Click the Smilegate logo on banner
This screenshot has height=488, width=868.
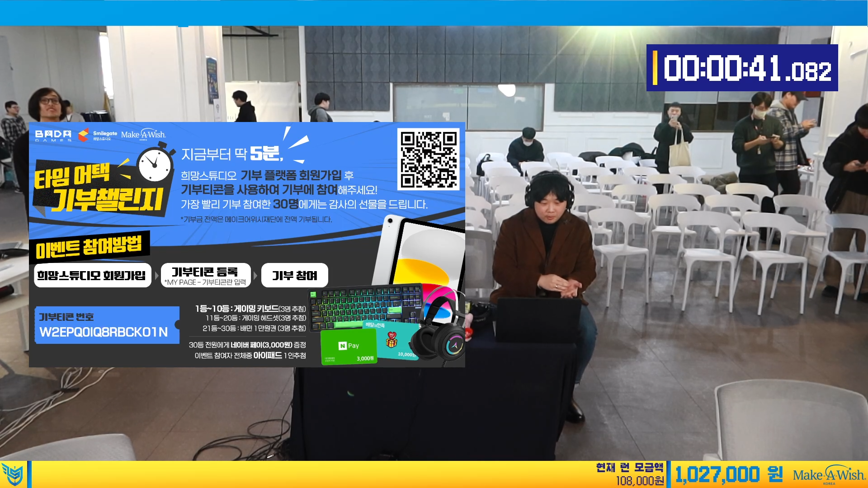(98, 135)
